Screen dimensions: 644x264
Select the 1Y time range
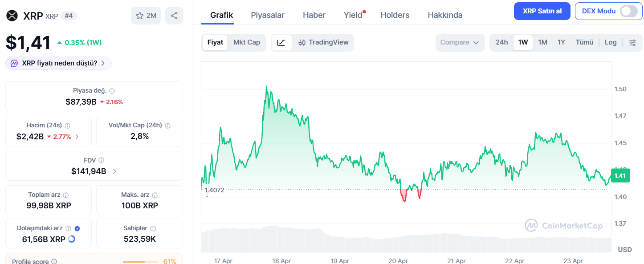pos(561,42)
